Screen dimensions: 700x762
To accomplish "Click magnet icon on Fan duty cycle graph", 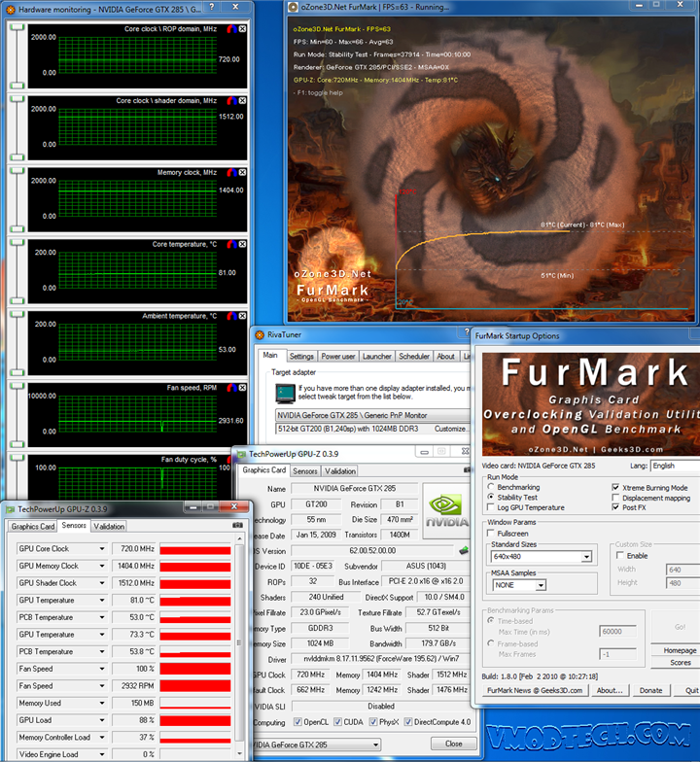I will (x=230, y=459).
